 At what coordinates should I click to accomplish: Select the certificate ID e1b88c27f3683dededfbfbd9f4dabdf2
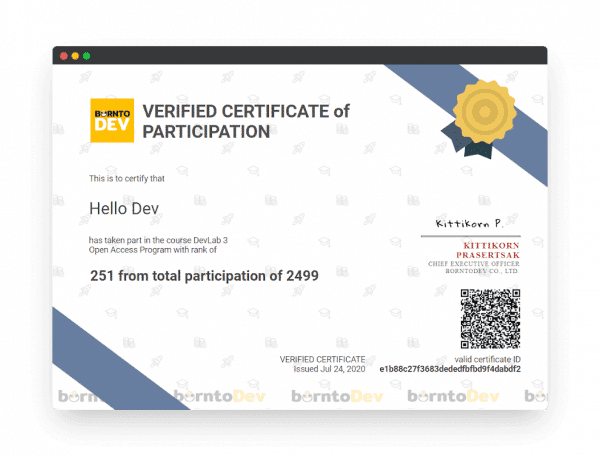[450, 369]
